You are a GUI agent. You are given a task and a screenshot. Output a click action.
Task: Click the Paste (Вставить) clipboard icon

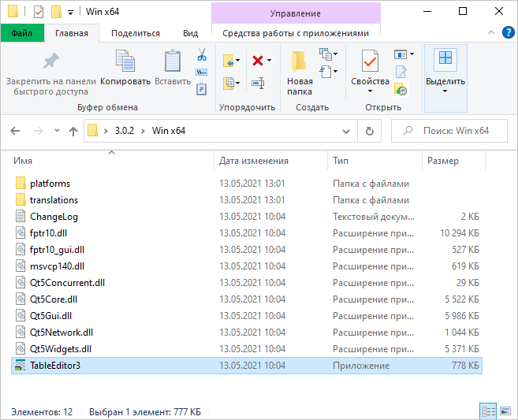(x=172, y=61)
